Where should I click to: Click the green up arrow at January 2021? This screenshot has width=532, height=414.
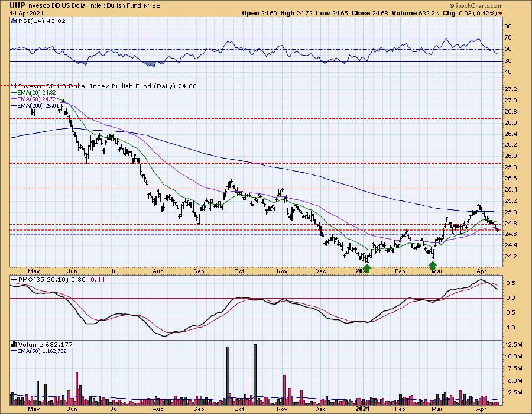(x=366, y=269)
